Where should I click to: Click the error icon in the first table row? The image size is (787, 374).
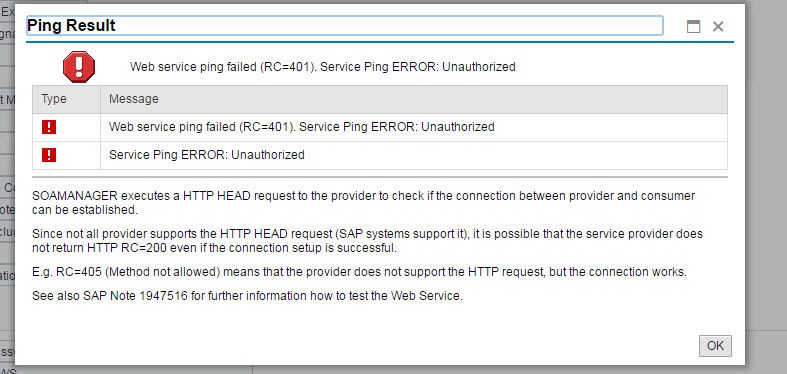[49, 127]
